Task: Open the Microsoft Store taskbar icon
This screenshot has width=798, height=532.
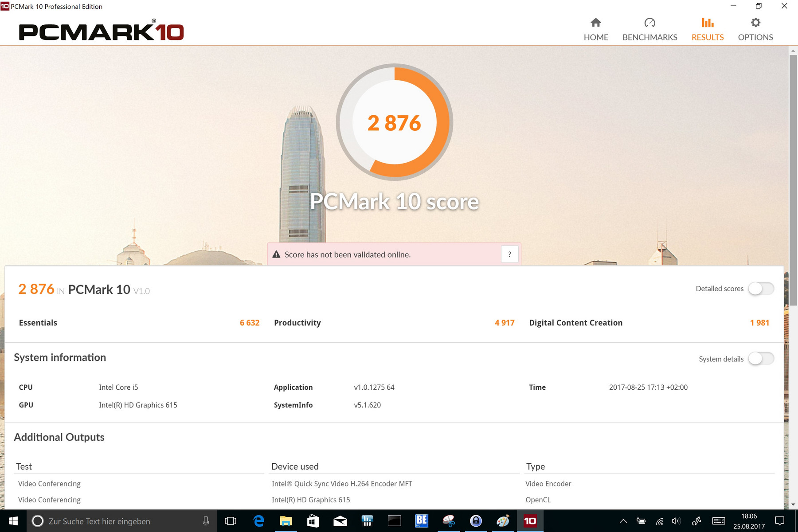Action: 313,521
